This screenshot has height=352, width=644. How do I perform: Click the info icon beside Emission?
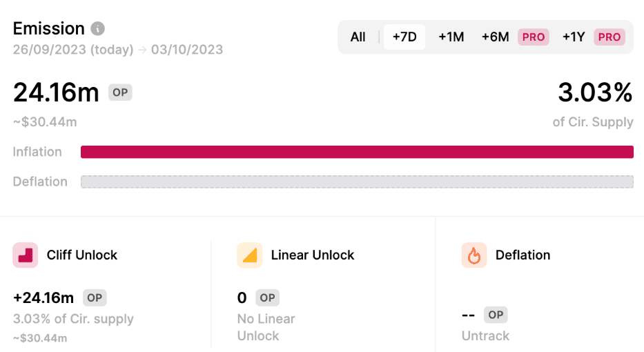98,29
